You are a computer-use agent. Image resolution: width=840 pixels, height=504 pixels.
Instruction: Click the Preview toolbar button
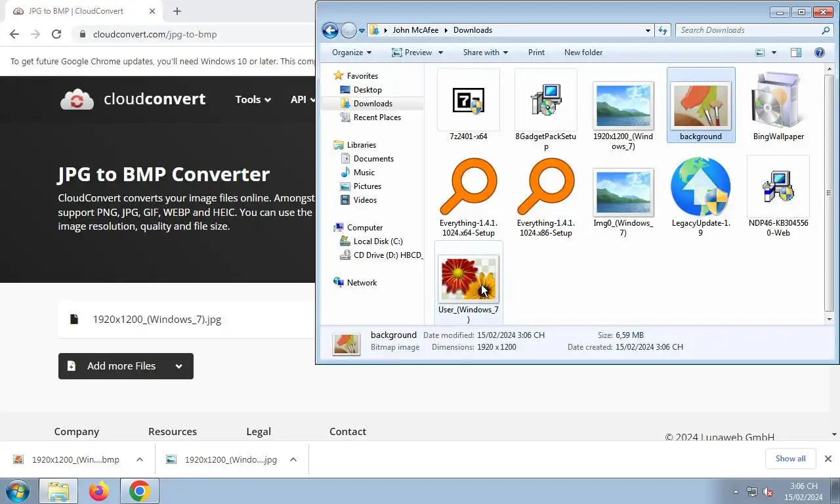(411, 52)
